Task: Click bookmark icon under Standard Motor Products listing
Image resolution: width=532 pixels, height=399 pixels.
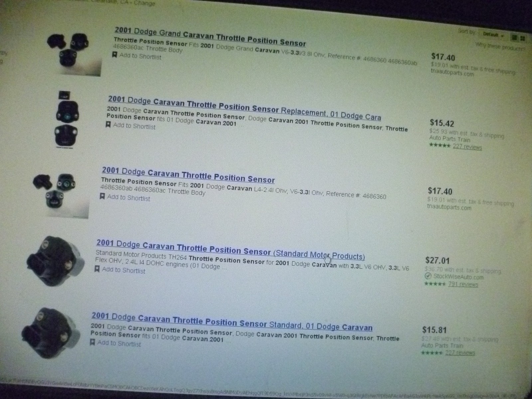Action: tap(97, 269)
